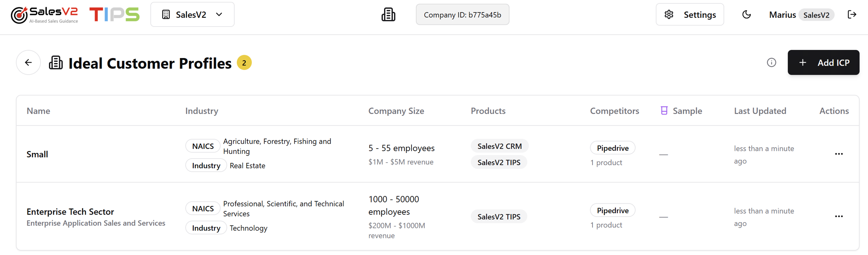Screen dimensions: 868x255
Task: Click $1M - $5M revenue text
Action: (x=401, y=162)
